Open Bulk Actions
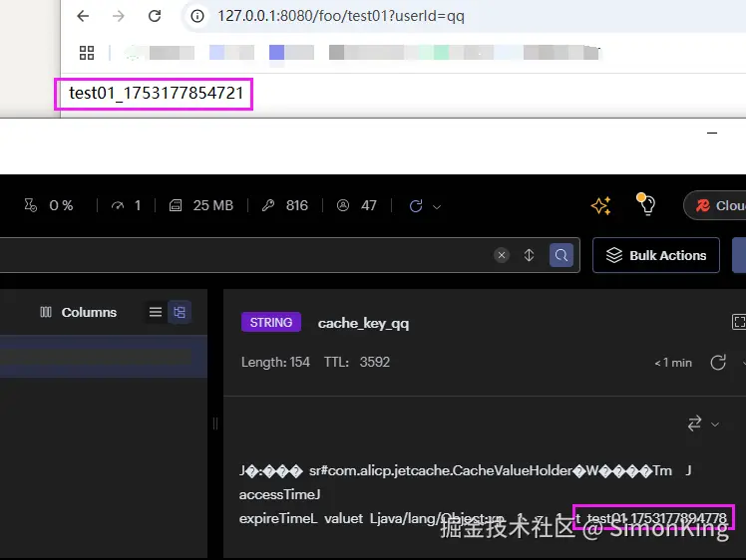This screenshot has height=560, width=746. (x=656, y=255)
